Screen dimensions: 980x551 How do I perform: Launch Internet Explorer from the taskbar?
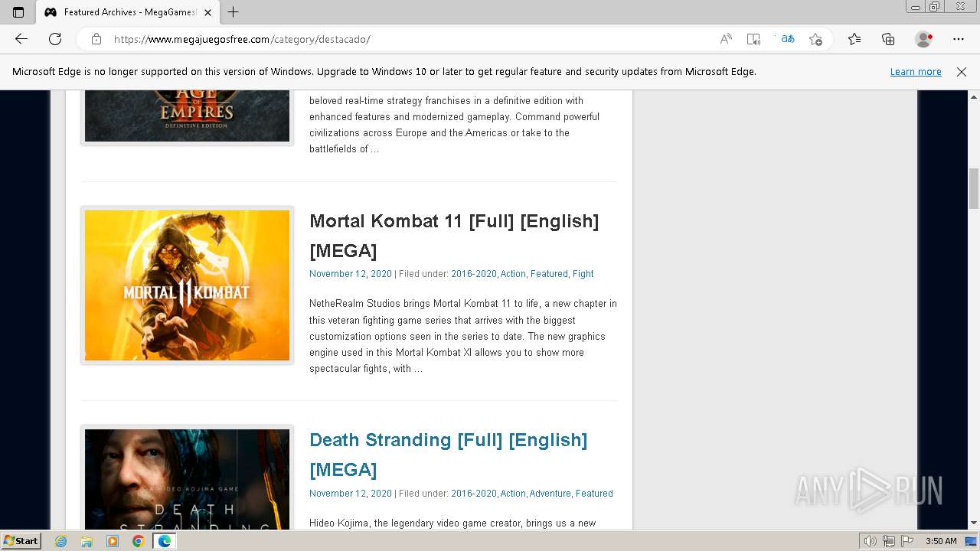tap(61, 541)
